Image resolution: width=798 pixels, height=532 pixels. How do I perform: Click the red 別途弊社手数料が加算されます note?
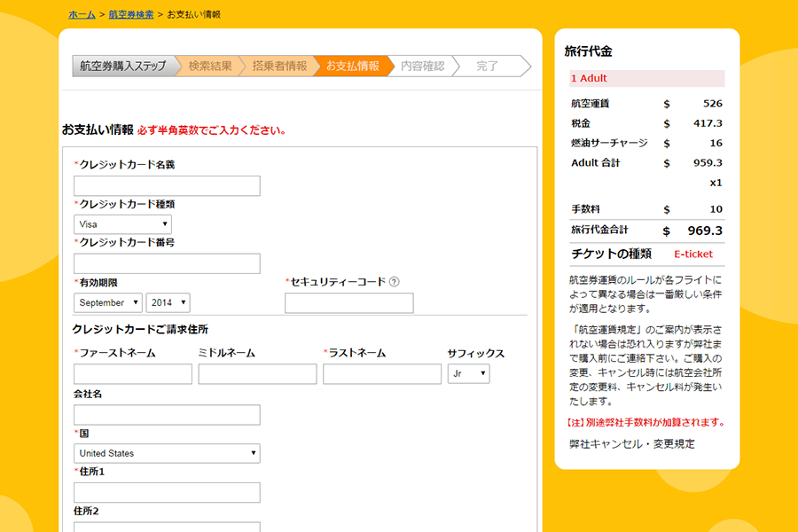click(x=645, y=423)
